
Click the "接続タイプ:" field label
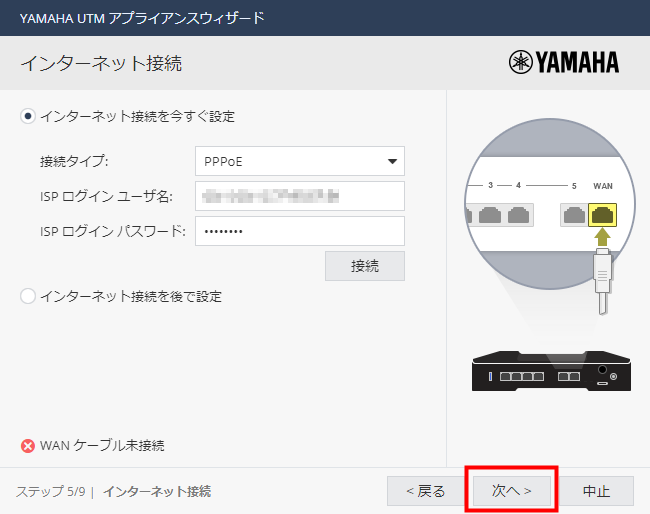pos(74,161)
